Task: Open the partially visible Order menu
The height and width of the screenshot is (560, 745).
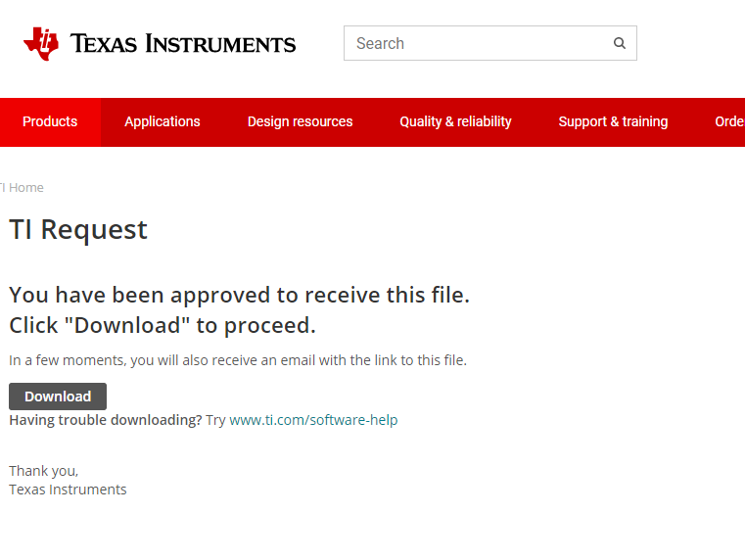Action: [728, 121]
